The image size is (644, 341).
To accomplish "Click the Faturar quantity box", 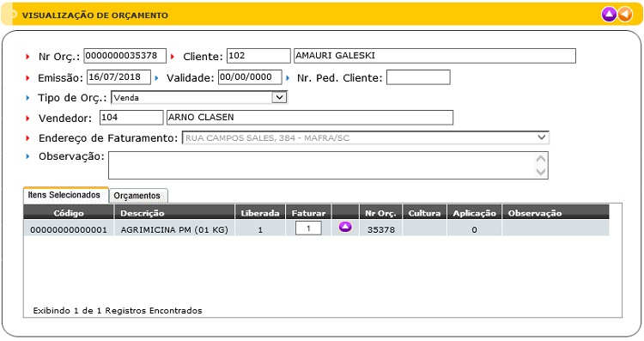I will coord(308,228).
